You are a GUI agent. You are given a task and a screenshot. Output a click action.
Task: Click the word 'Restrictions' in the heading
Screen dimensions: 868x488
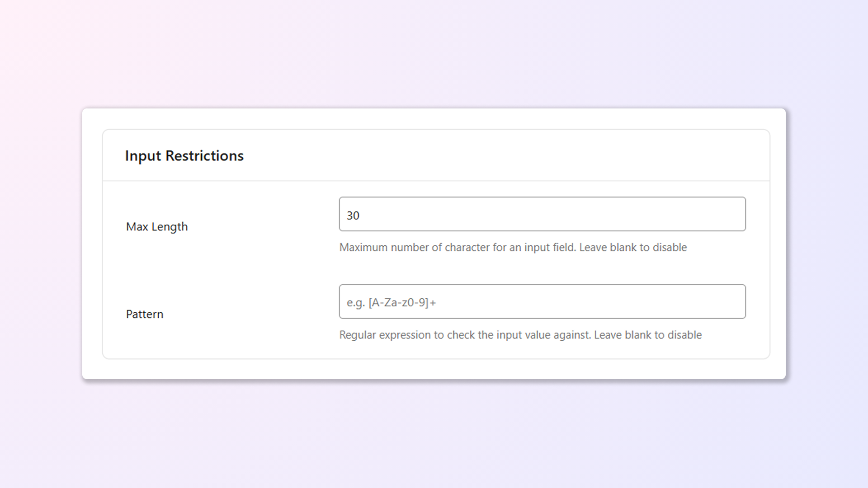point(204,156)
